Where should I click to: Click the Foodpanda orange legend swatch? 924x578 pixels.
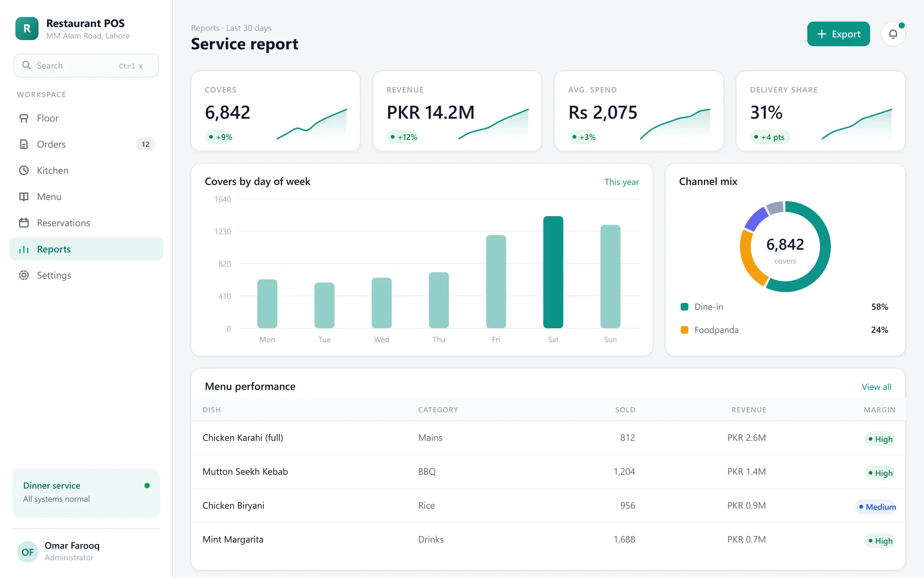tap(685, 330)
